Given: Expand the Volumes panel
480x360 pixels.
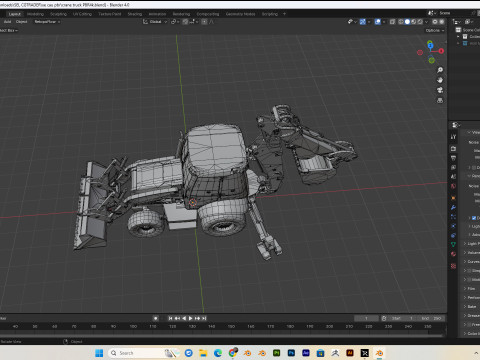Looking at the screenshot, I should coord(465,253).
